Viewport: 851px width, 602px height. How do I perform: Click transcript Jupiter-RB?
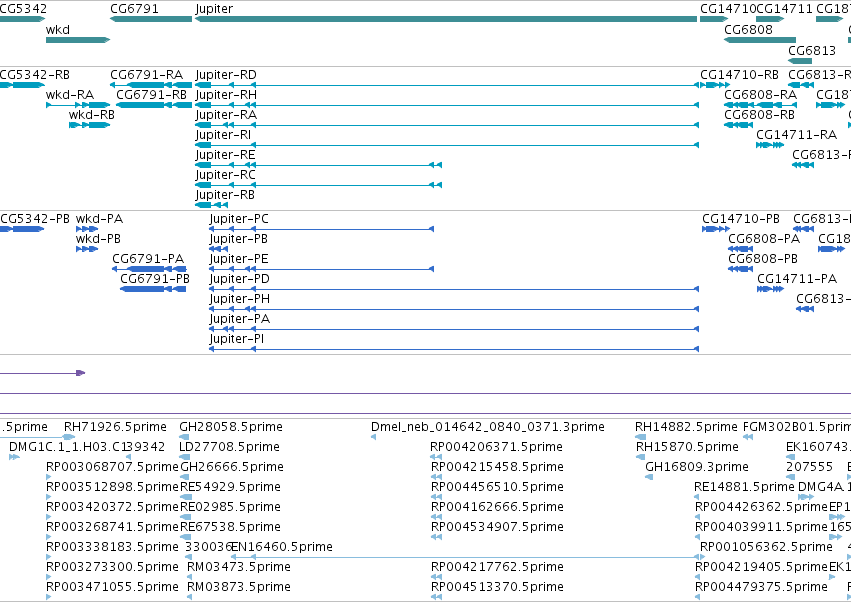coord(211,205)
